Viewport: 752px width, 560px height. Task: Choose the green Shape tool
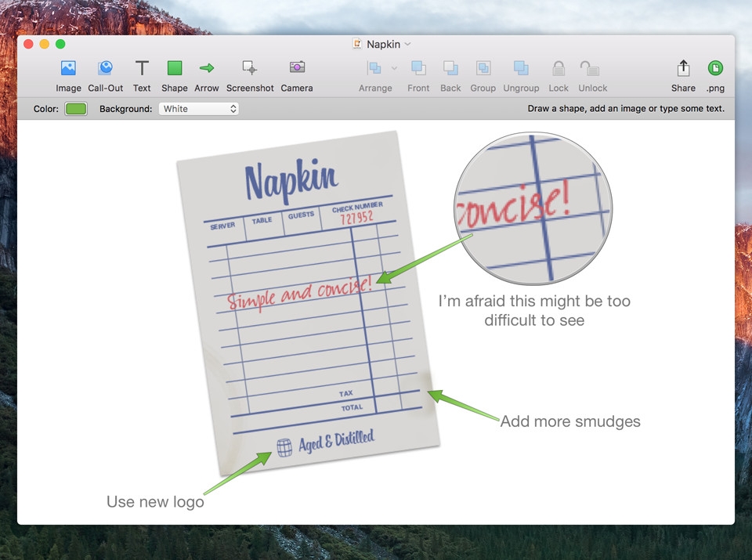(x=174, y=68)
